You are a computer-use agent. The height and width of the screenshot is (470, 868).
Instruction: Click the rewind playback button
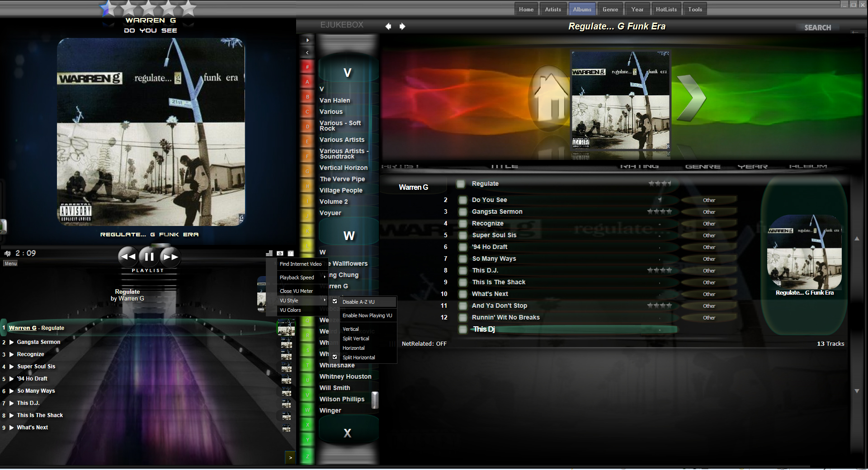[128, 257]
